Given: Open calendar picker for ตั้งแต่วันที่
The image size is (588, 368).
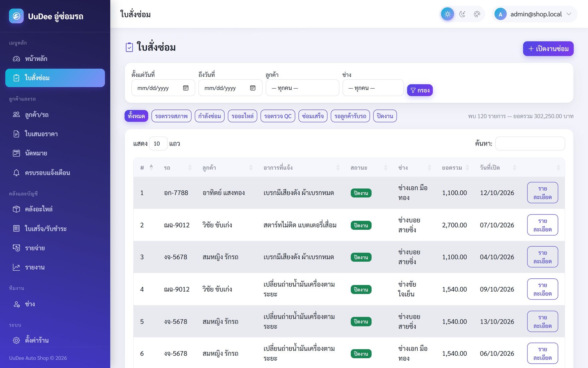Looking at the screenshot, I should coord(186,88).
